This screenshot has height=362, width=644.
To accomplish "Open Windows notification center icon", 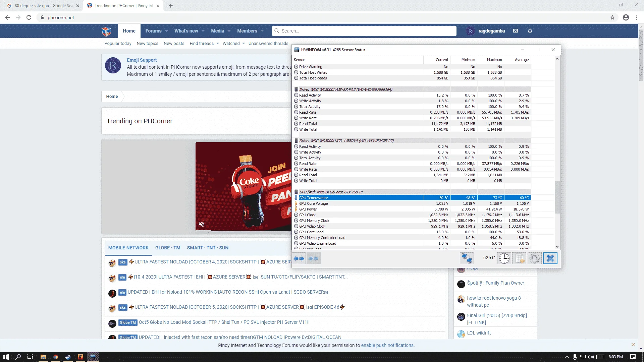I will coord(633,357).
